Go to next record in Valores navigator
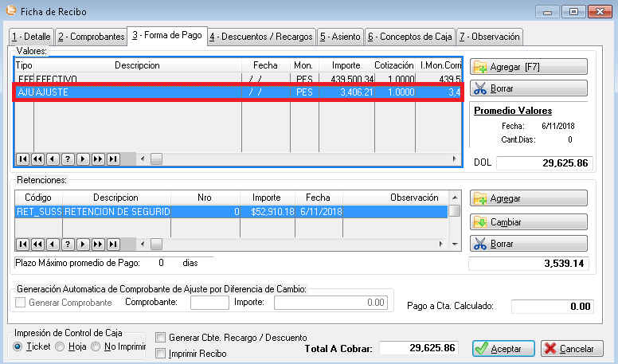Screen dimensions: 618x364 pyautogui.click(x=83, y=159)
